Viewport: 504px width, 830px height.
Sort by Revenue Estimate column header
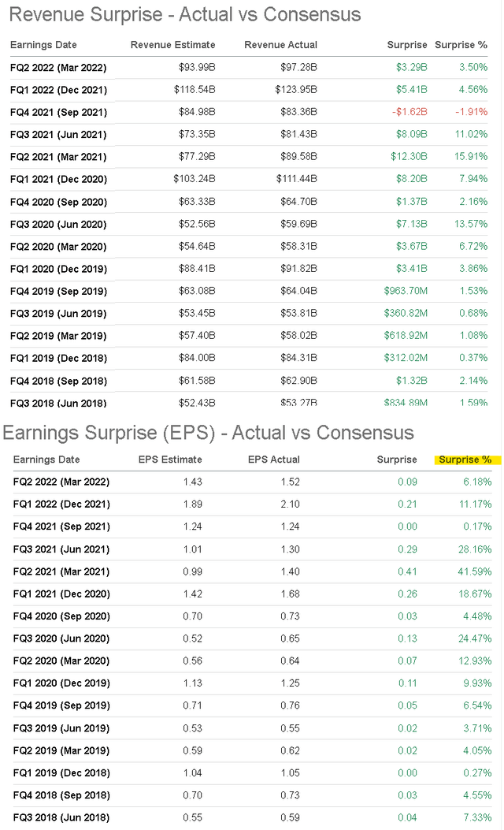click(172, 45)
